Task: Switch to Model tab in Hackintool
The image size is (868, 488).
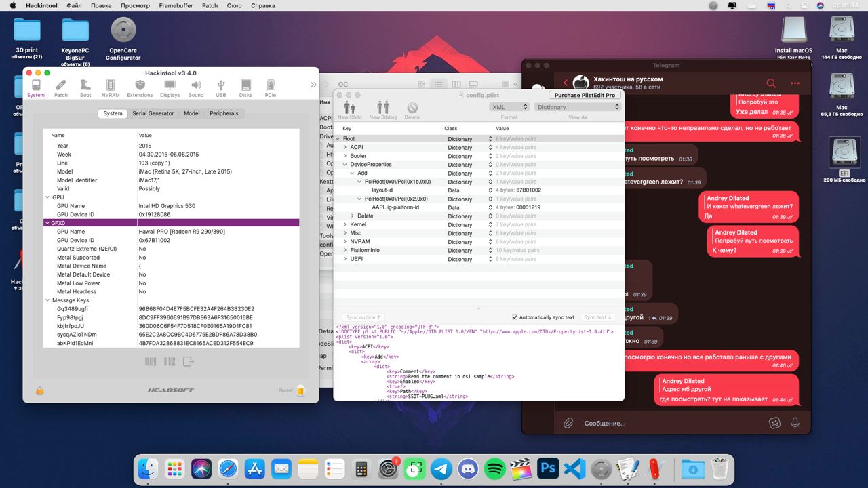Action: pos(192,113)
